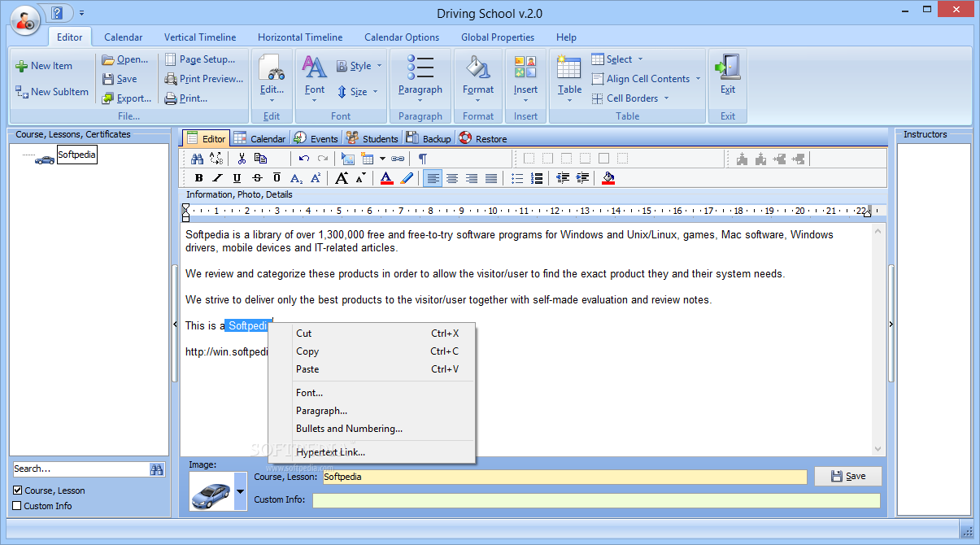Click the Undo arrow icon
Viewport: 980px width, 545px height.
pyautogui.click(x=304, y=159)
